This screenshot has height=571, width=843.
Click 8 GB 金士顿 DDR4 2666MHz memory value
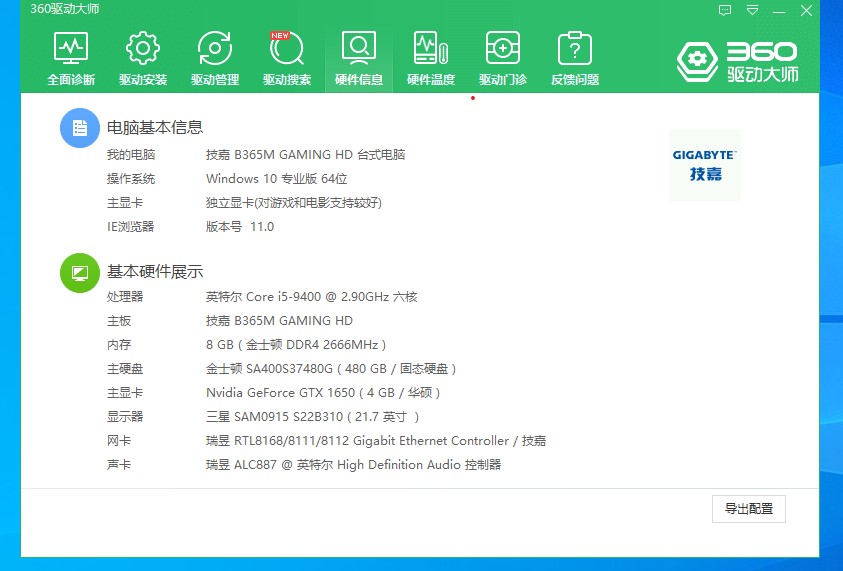tap(296, 345)
